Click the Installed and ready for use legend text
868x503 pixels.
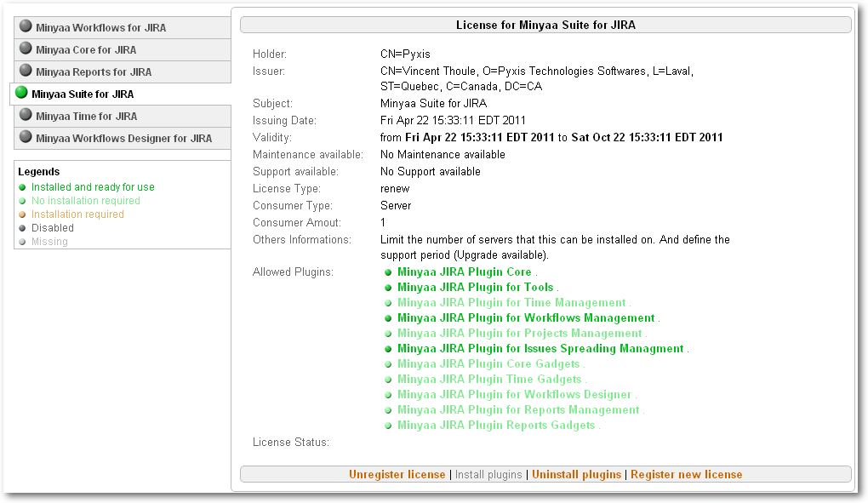[93, 187]
